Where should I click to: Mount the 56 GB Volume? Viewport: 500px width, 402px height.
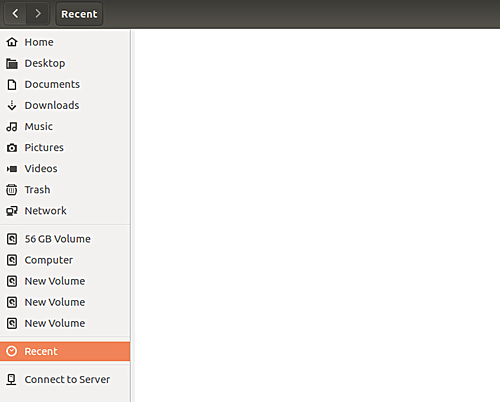coord(65,239)
